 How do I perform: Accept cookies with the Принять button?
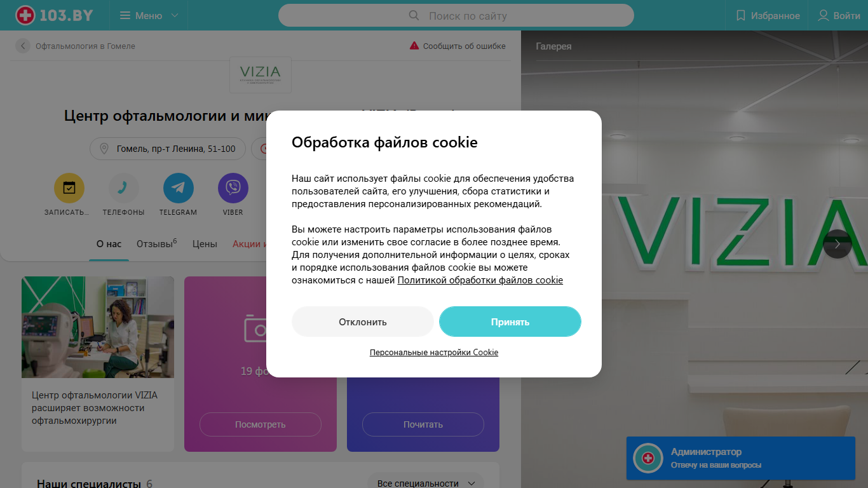[510, 322]
